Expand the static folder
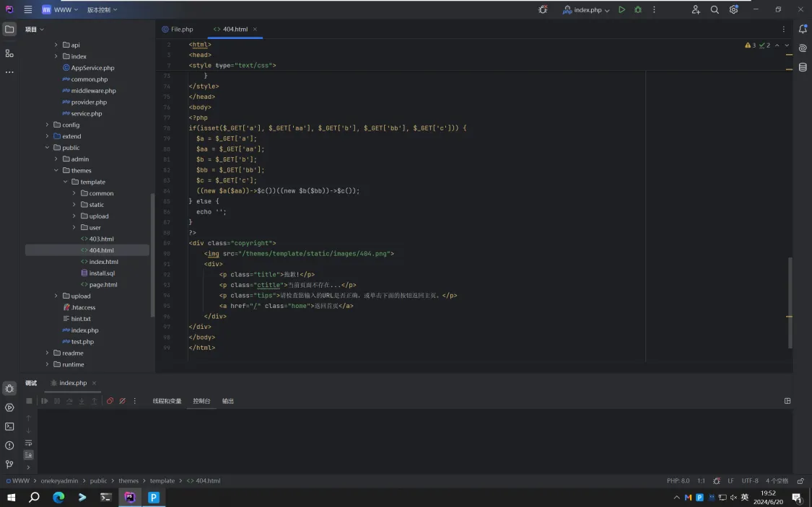 [74, 204]
